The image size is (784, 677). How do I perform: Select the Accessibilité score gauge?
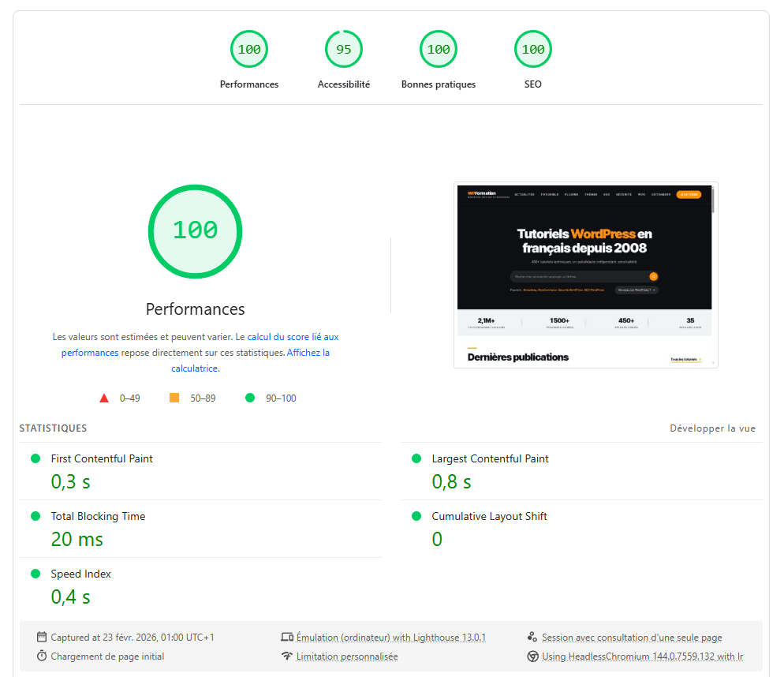344,49
